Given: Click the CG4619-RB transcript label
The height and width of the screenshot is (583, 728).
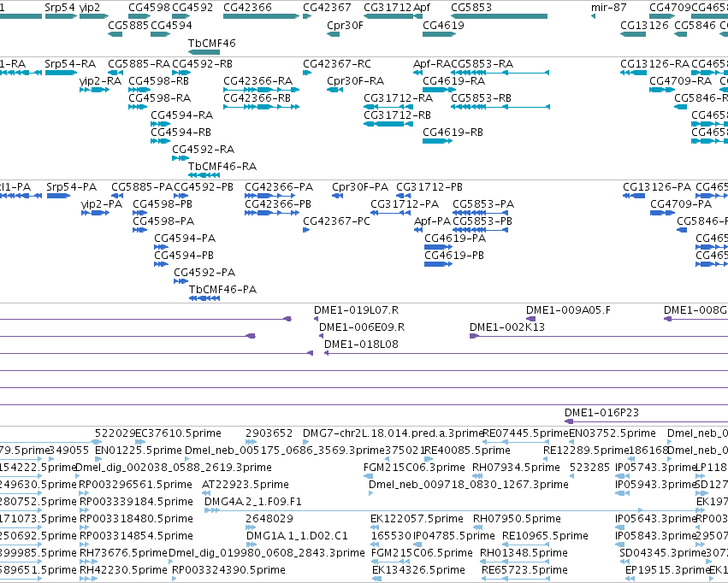Looking at the screenshot, I should pos(453,132).
